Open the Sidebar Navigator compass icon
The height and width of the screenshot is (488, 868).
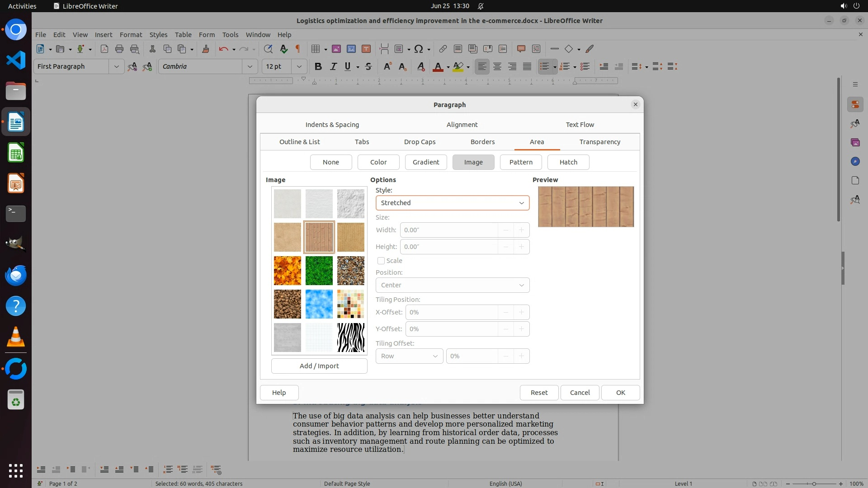(855, 161)
